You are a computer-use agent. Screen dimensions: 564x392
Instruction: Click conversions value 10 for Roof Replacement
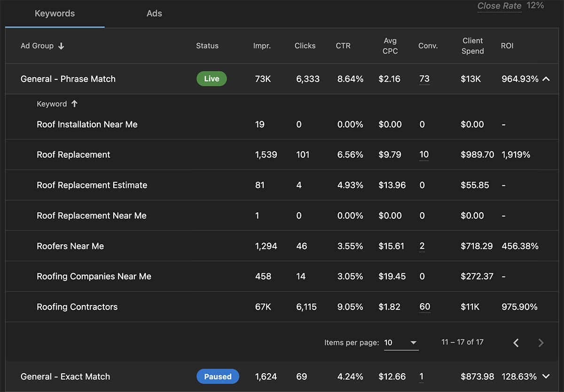(424, 154)
